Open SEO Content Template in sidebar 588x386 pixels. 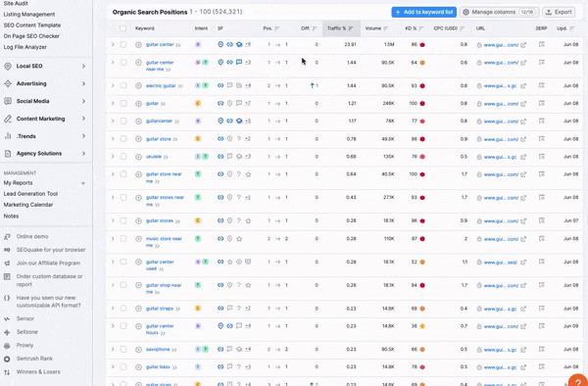(32, 25)
